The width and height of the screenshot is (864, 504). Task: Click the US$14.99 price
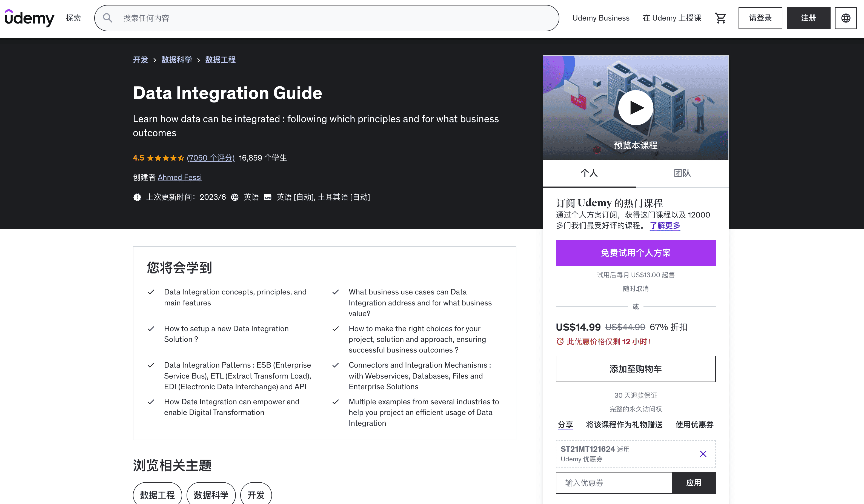point(578,327)
